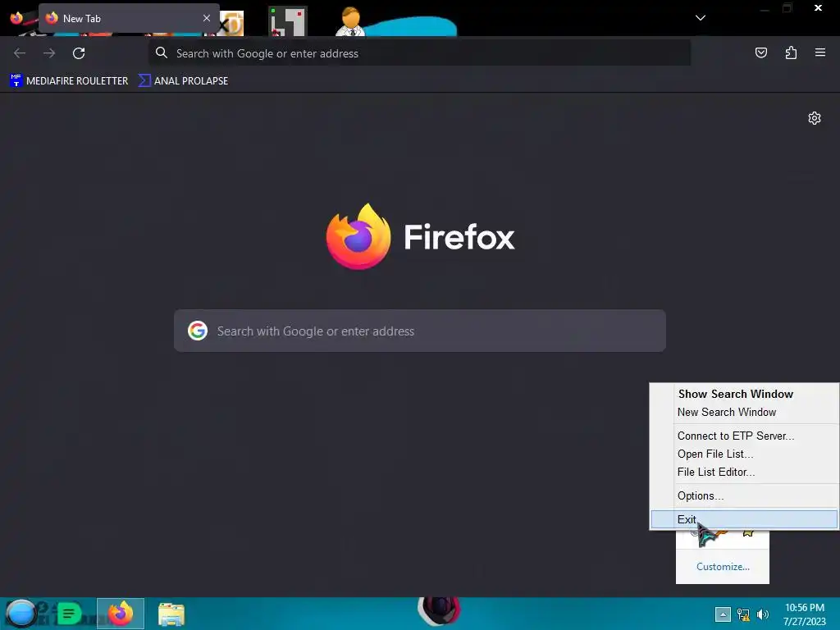Click the Firefox taskbar button
Screen dimensions: 840x630
point(121,614)
